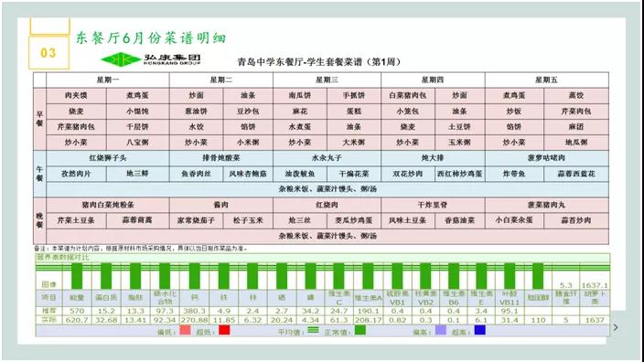This screenshot has height=362, width=644.
Task: Click the 菠萝咕咾肉 Friday lunch cell
Action: (547, 158)
